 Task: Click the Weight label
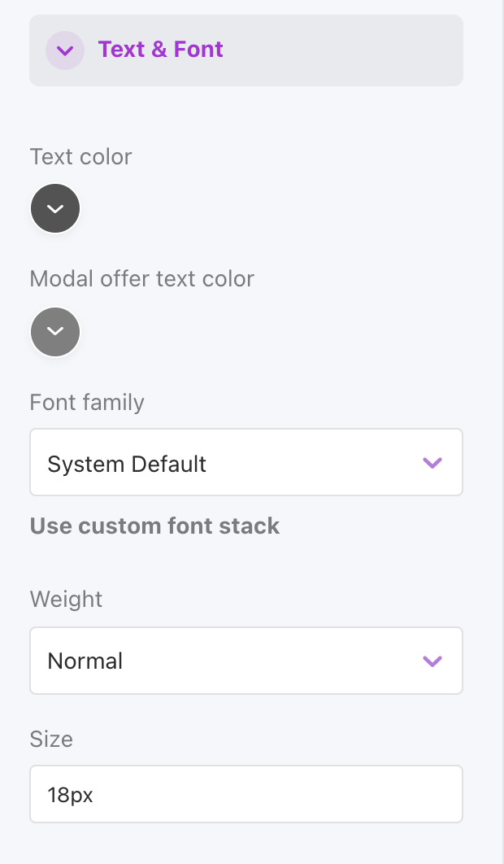[x=66, y=600]
